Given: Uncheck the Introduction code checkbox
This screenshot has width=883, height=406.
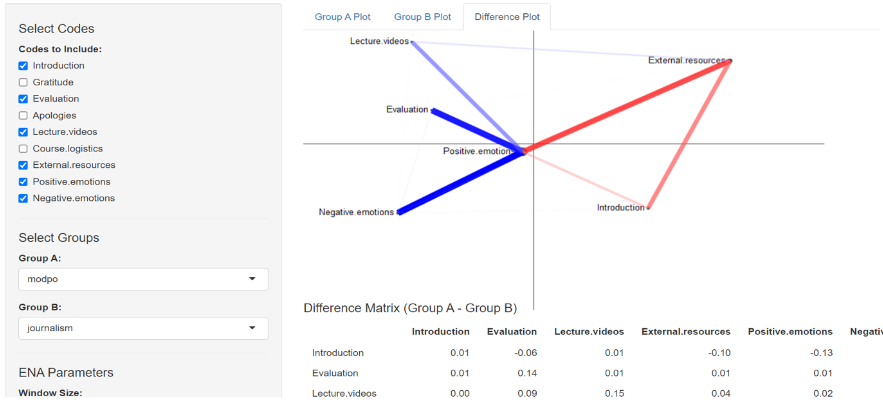Looking at the screenshot, I should [23, 66].
